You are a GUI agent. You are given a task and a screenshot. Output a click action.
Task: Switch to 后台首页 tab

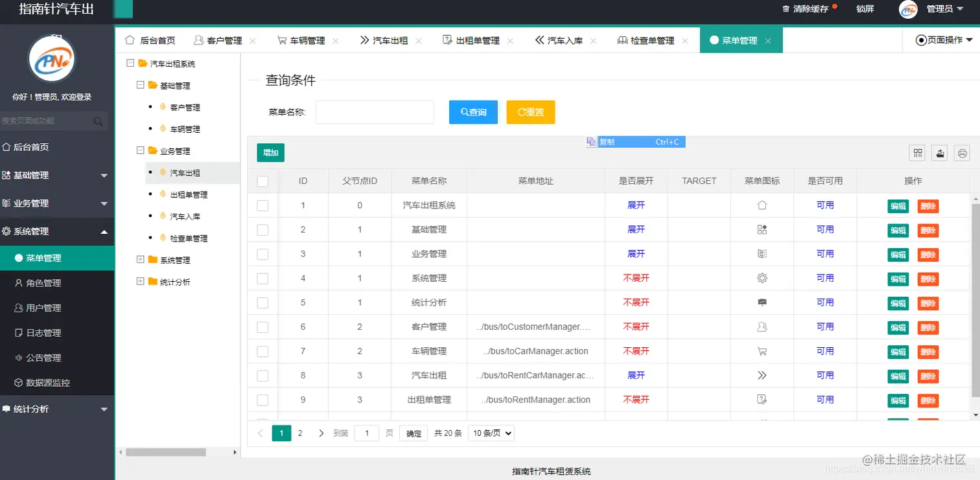[150, 40]
